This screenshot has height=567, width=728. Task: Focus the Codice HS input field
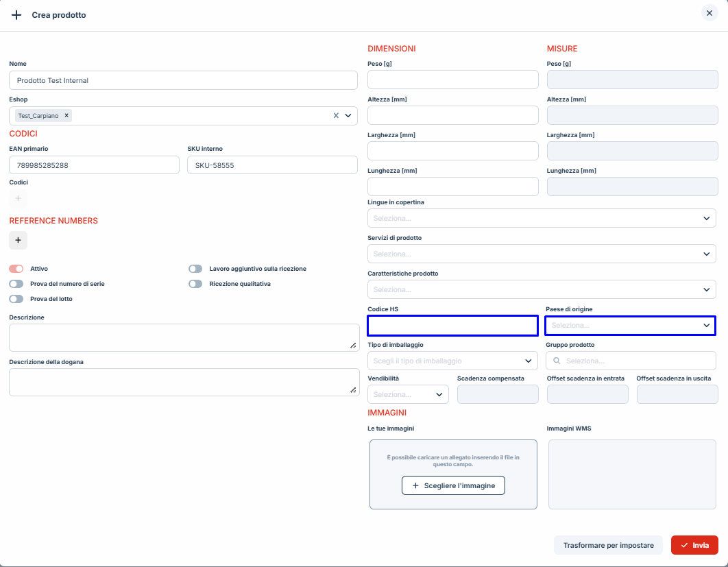(452, 326)
